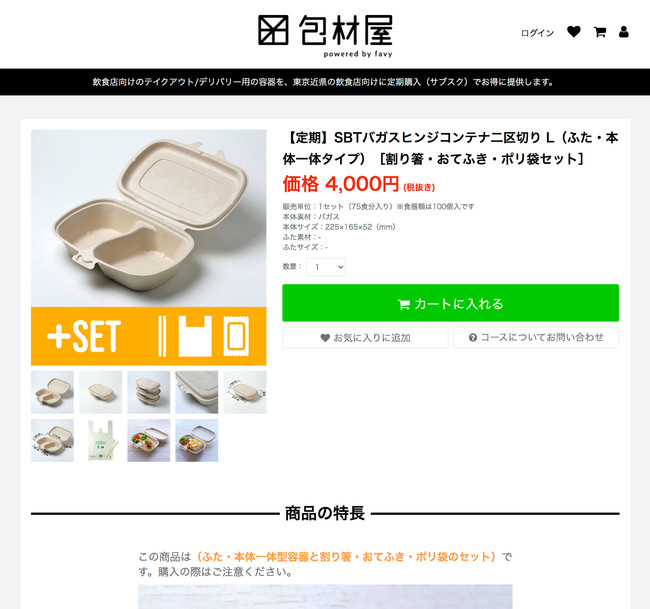Image resolution: width=650 pixels, height=609 pixels.
Task: Select the stacked containers thumbnail
Action: coord(148,392)
